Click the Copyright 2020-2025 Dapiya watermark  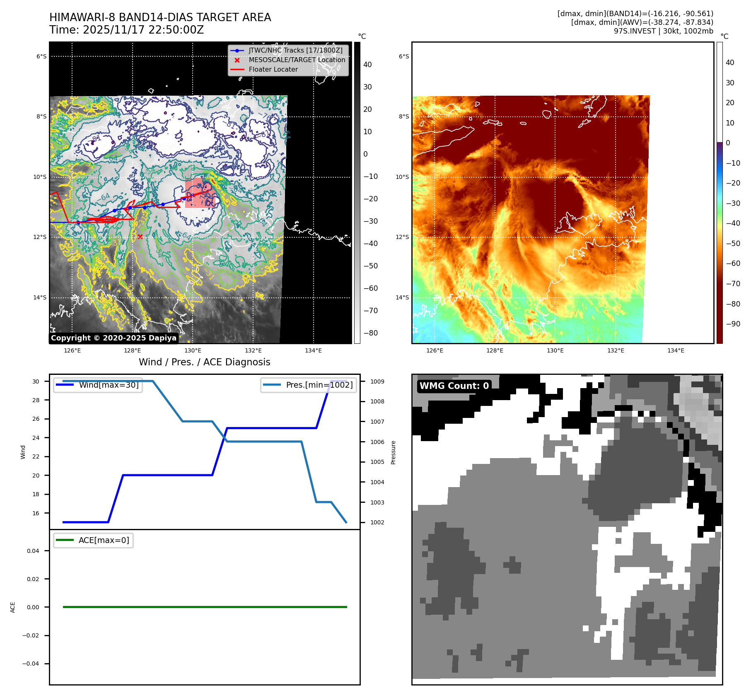(114, 338)
